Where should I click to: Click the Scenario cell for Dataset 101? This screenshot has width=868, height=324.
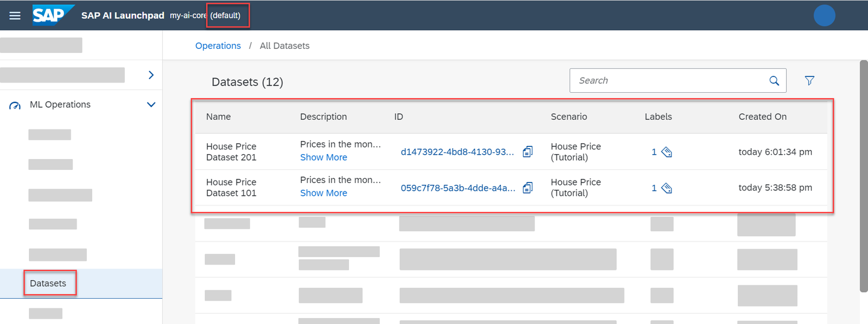[x=576, y=187]
